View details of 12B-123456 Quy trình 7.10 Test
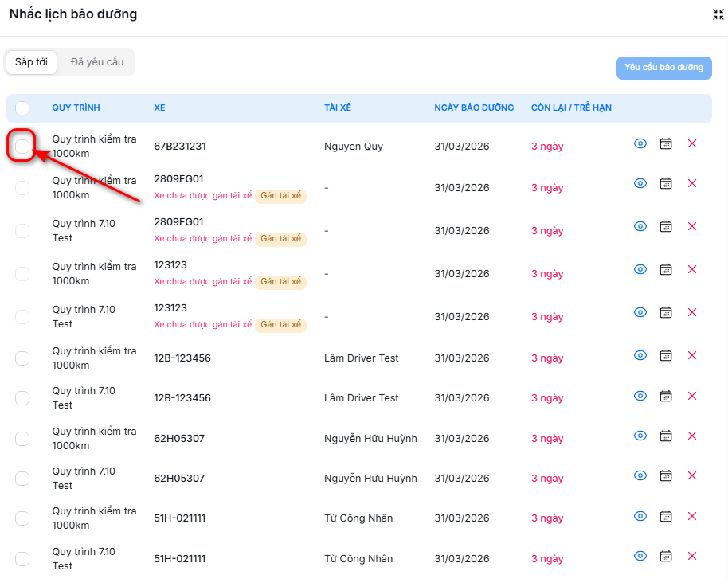The width and height of the screenshot is (728, 579). click(640, 396)
